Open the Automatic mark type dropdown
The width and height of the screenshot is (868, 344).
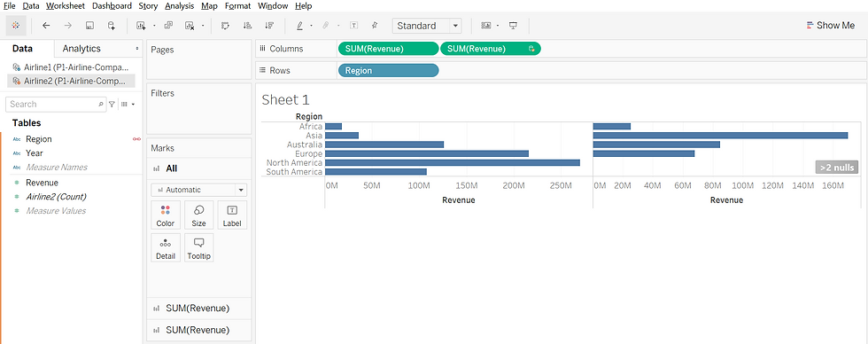click(198, 190)
